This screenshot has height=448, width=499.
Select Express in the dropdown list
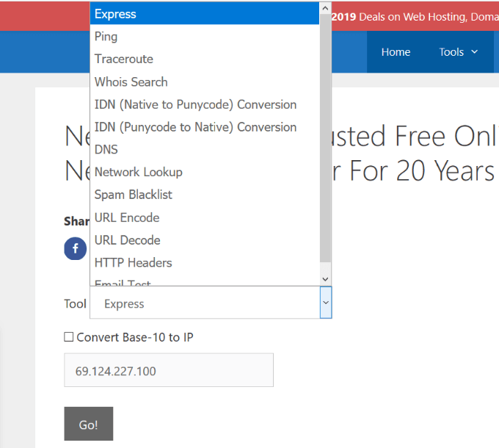tap(115, 14)
